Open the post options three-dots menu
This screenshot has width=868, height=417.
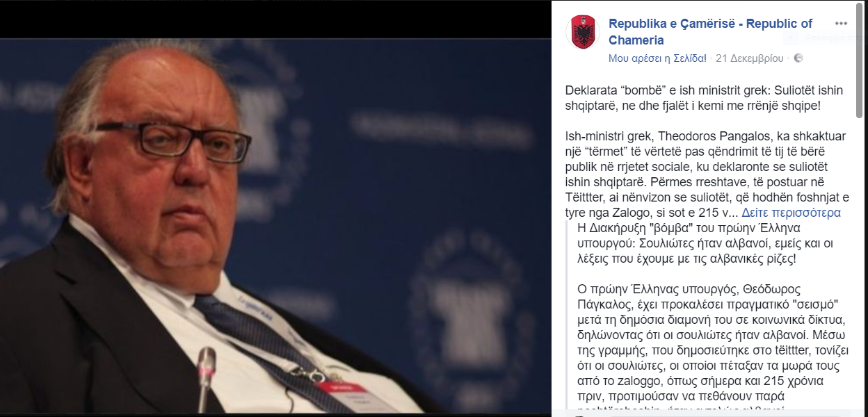pos(841,24)
